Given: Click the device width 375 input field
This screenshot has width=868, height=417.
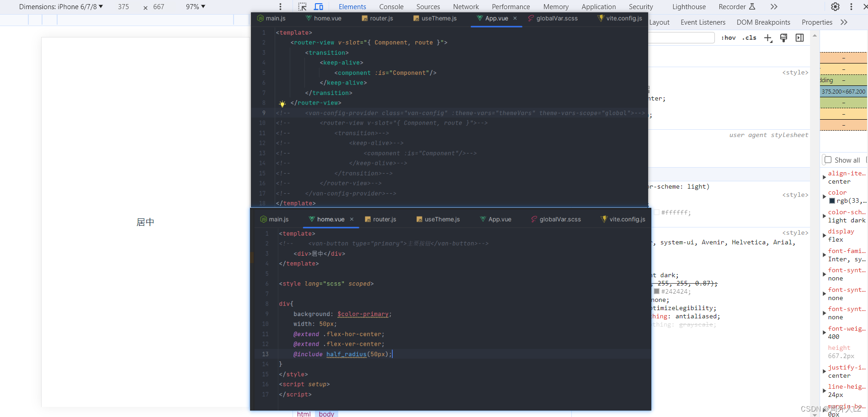Looking at the screenshot, I should pos(123,7).
